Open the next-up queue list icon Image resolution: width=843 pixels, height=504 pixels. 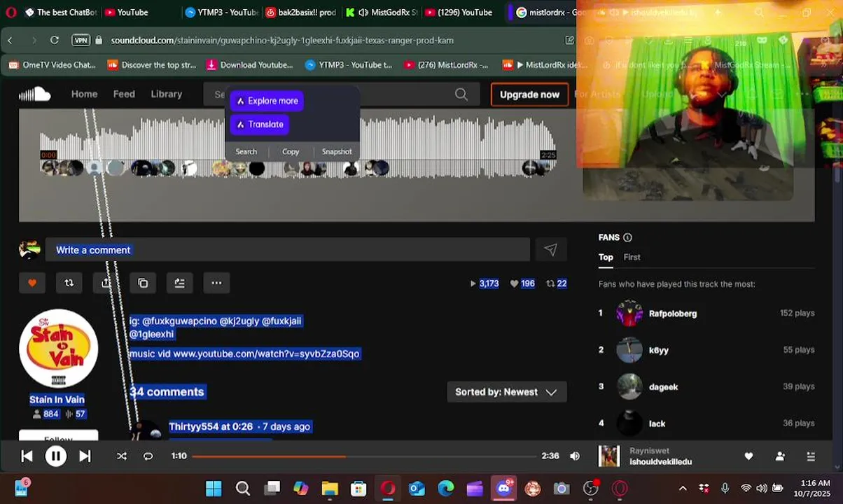coord(811,456)
